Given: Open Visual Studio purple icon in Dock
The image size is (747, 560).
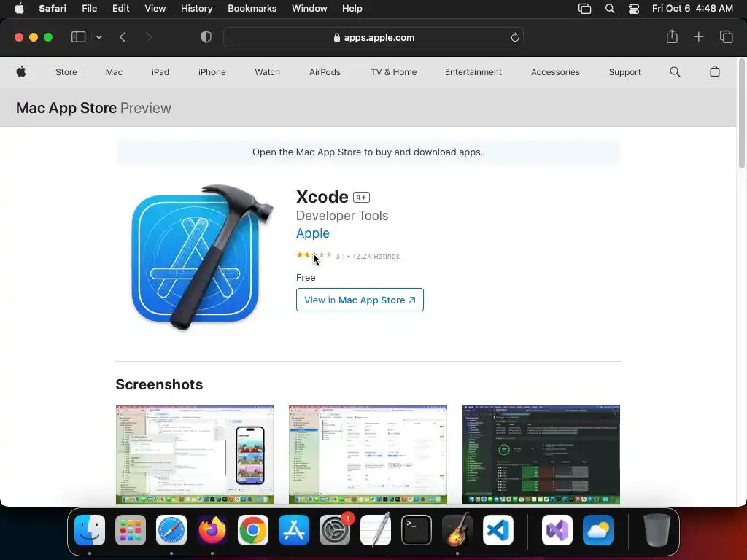Looking at the screenshot, I should [557, 530].
